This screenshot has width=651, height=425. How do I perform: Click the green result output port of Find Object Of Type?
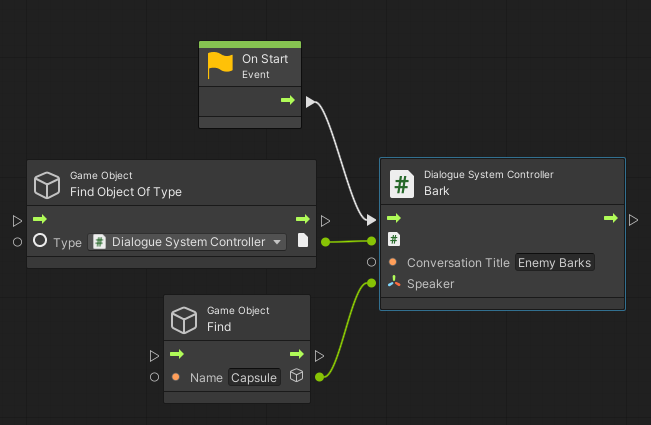tap(326, 242)
